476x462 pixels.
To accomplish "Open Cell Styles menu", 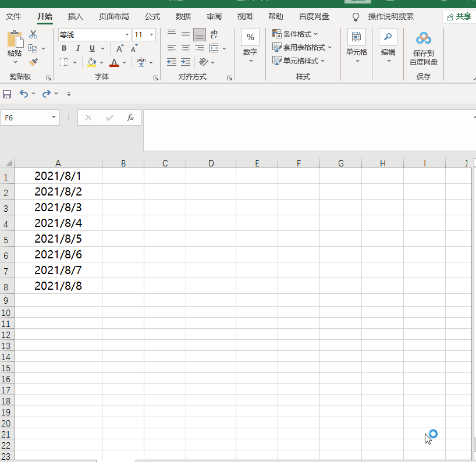I will point(299,61).
